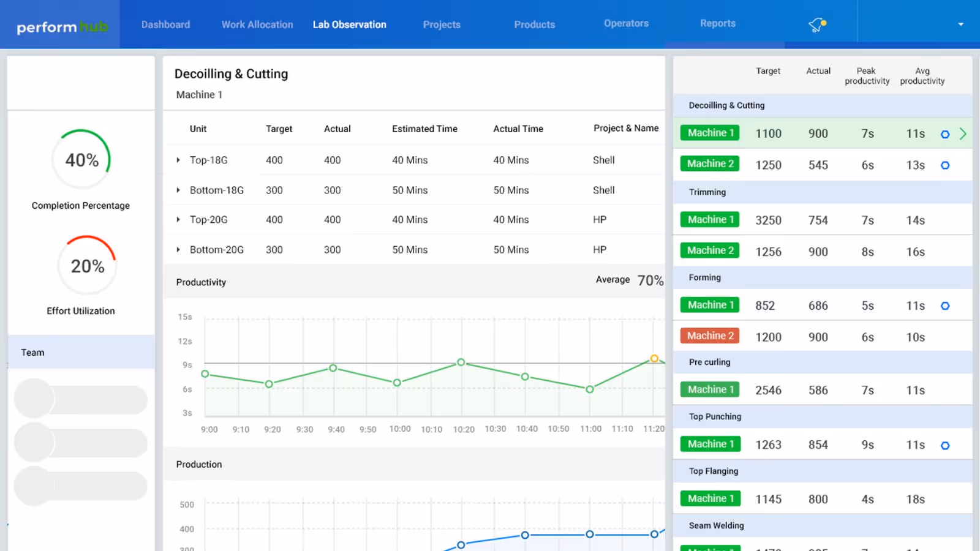Screen dimensions: 980x551
Task: Click target value 3250 in Trimming
Action: coord(768,220)
